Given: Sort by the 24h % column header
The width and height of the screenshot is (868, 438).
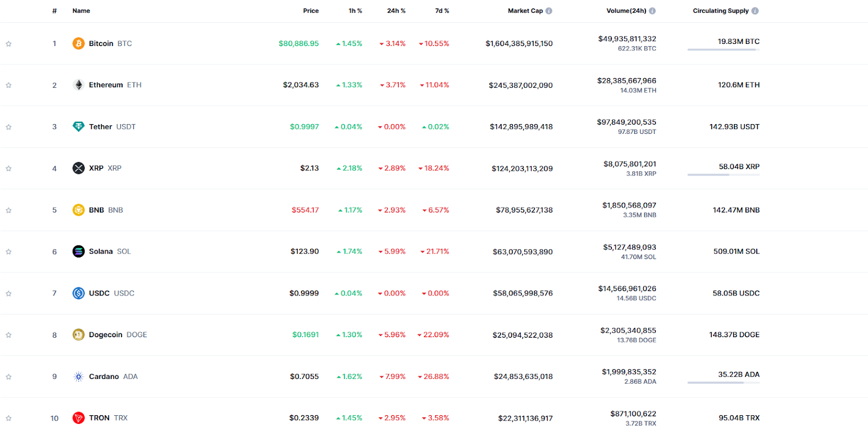Looking at the screenshot, I should (x=396, y=11).
